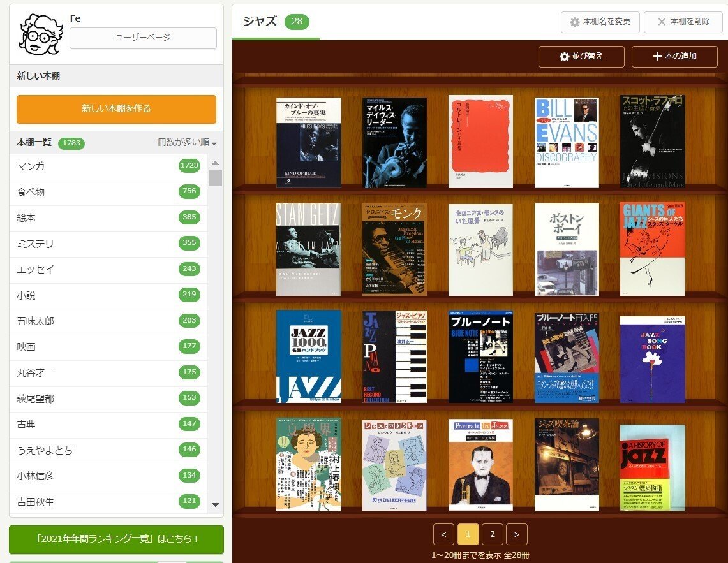Open the 文學界 magazine cover
This screenshot has width=728, height=563.
(x=308, y=464)
